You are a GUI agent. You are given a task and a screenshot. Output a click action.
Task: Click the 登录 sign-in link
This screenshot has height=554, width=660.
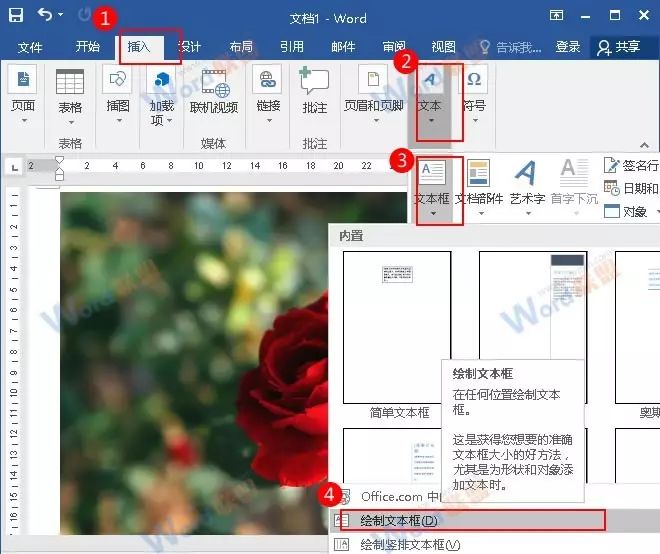(568, 46)
